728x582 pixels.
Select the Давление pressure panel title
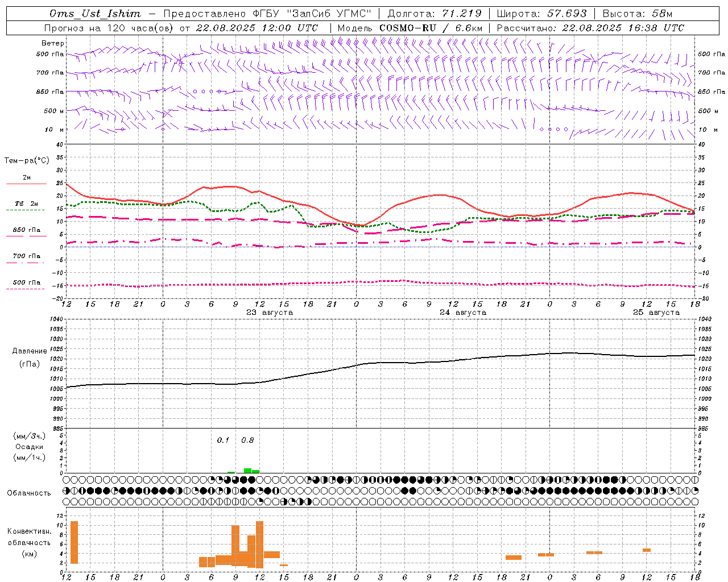point(30,351)
